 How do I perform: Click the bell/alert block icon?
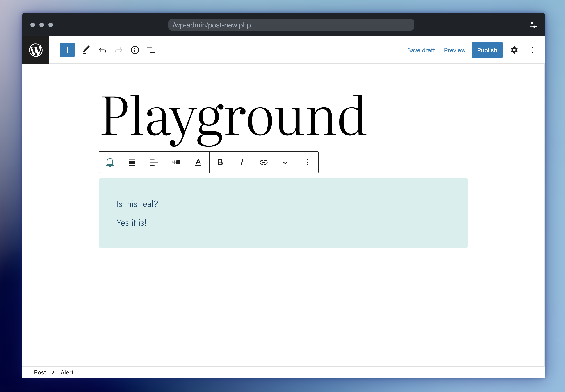click(x=110, y=162)
